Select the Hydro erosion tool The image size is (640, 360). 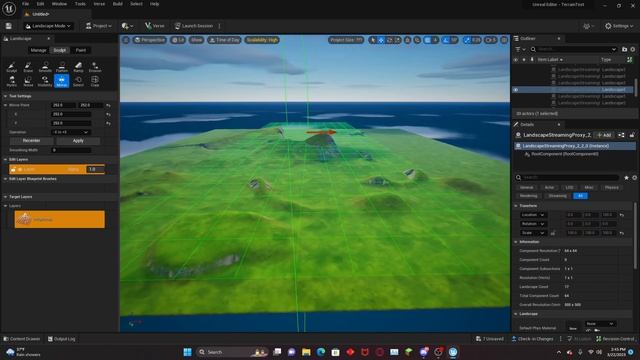tap(11, 81)
